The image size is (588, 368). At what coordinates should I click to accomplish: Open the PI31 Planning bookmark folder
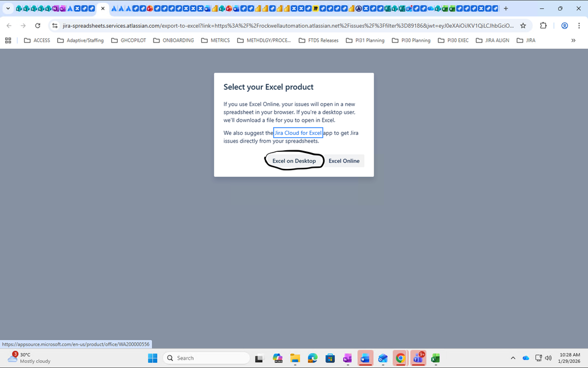365,40
